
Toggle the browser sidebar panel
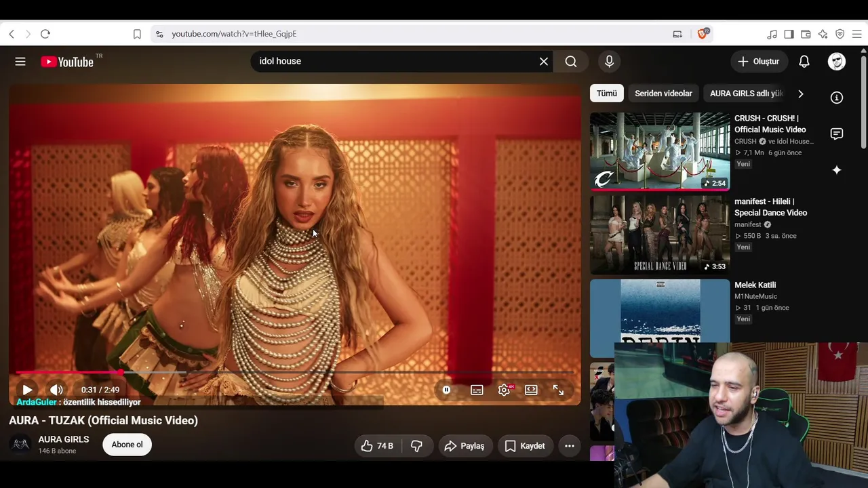click(789, 34)
